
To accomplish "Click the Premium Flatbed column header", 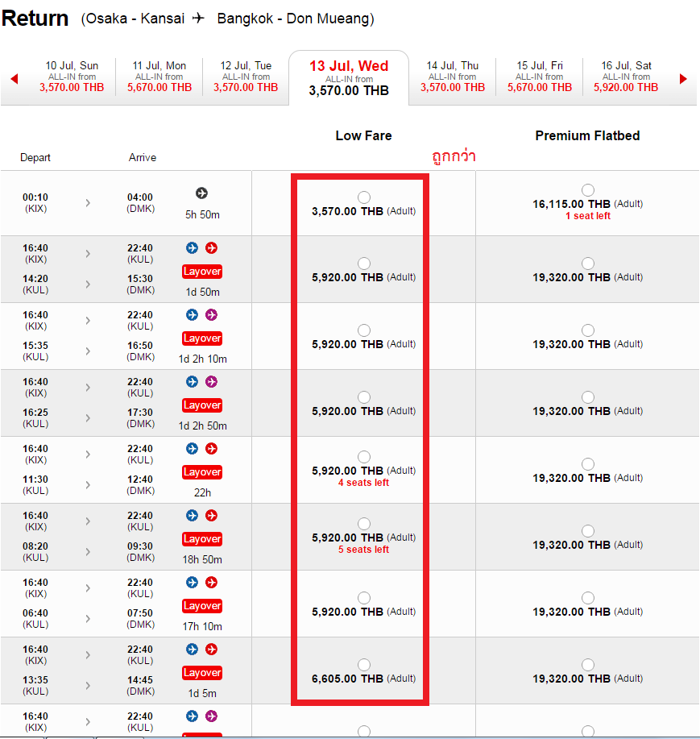I will click(587, 136).
